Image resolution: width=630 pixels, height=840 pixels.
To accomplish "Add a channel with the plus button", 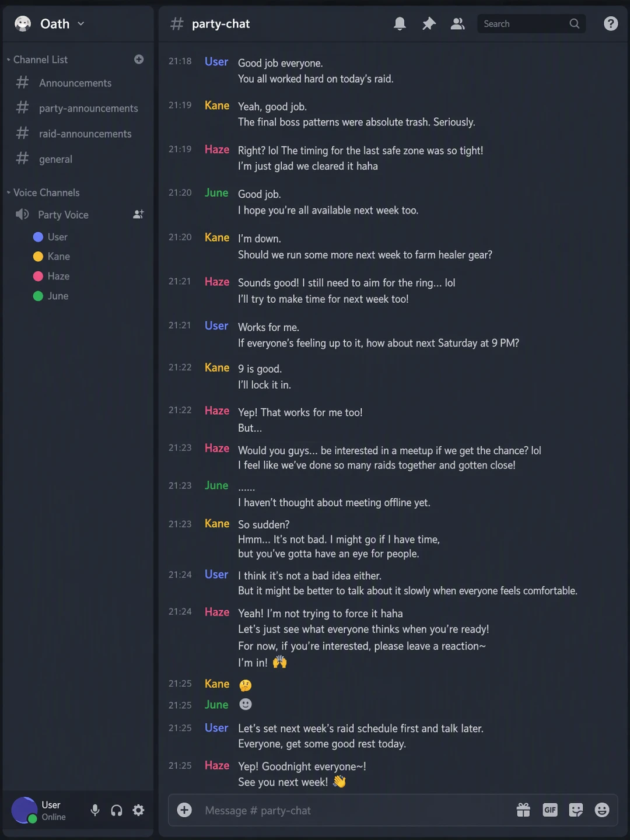I will 139,60.
